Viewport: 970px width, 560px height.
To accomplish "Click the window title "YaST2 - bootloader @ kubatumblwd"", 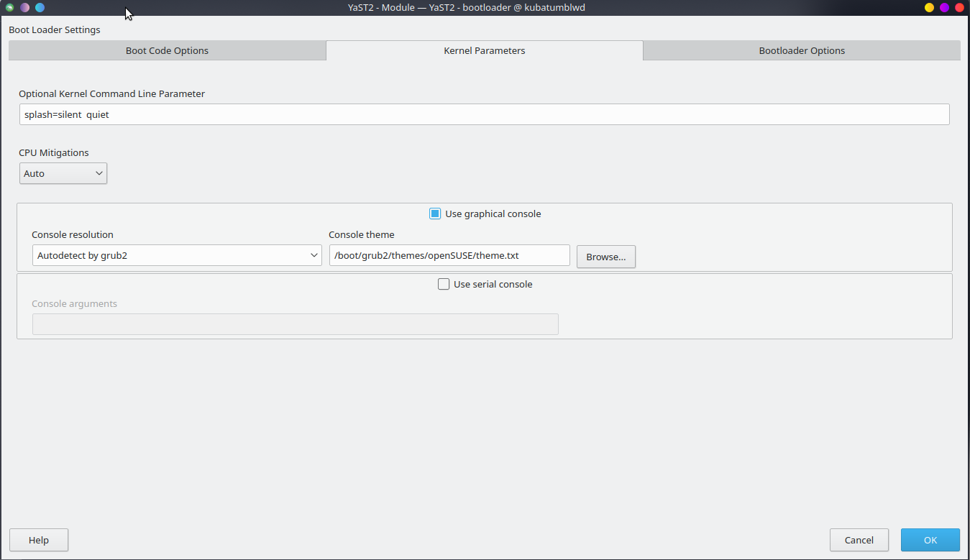I will pyautogui.click(x=507, y=8).
